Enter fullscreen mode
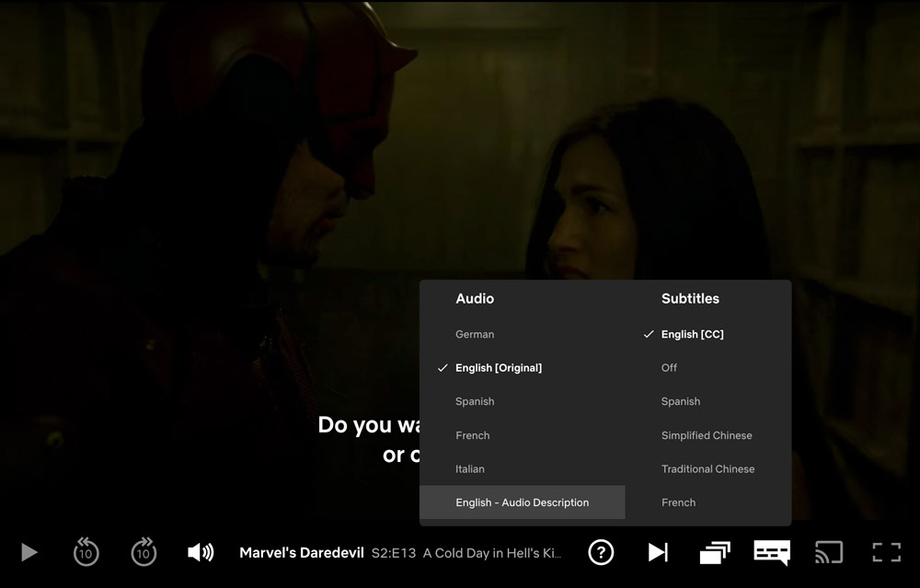The height and width of the screenshot is (588, 920). (x=887, y=552)
